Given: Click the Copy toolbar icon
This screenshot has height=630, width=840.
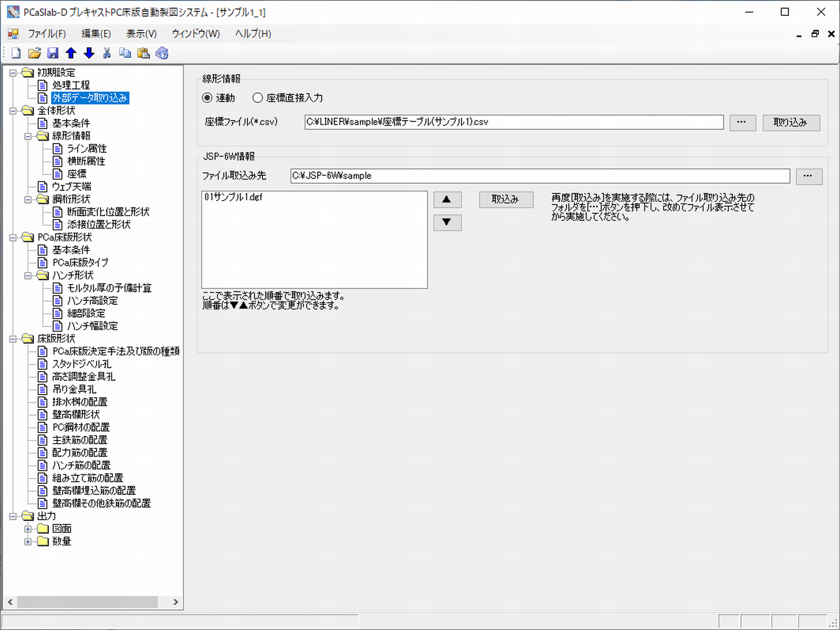Looking at the screenshot, I should [x=125, y=53].
